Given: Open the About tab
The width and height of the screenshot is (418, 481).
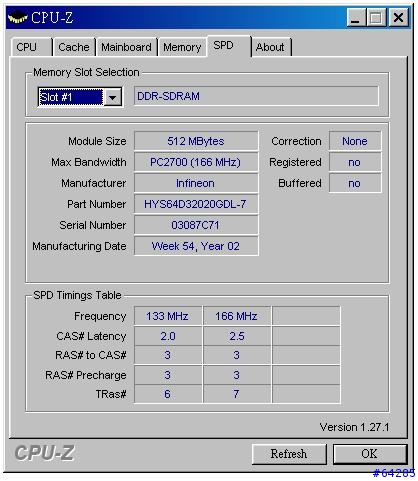Looking at the screenshot, I should (x=271, y=47).
